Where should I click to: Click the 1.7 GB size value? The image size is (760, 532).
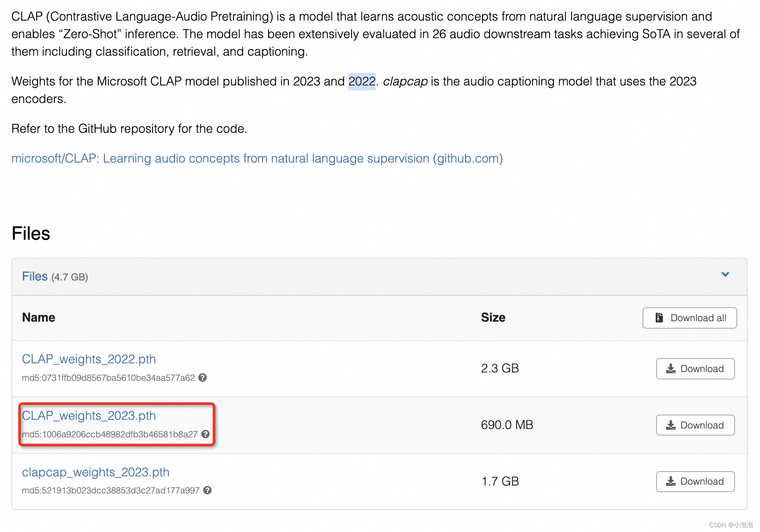point(500,481)
